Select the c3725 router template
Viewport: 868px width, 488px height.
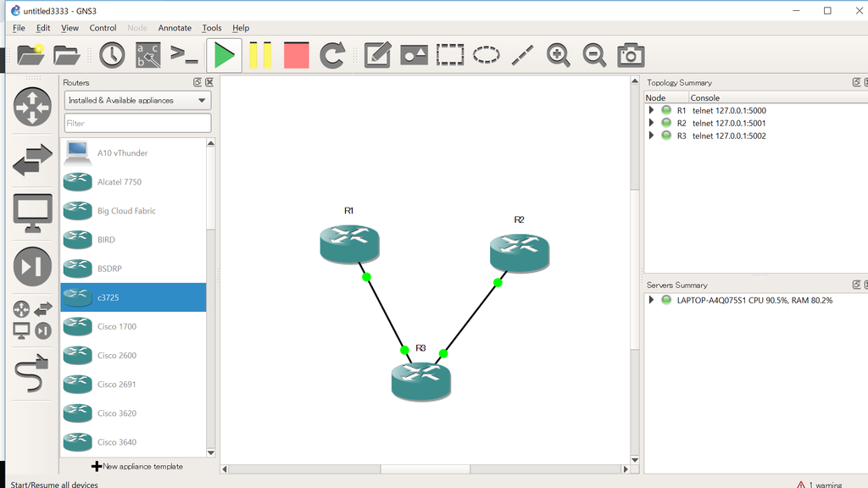(133, 297)
